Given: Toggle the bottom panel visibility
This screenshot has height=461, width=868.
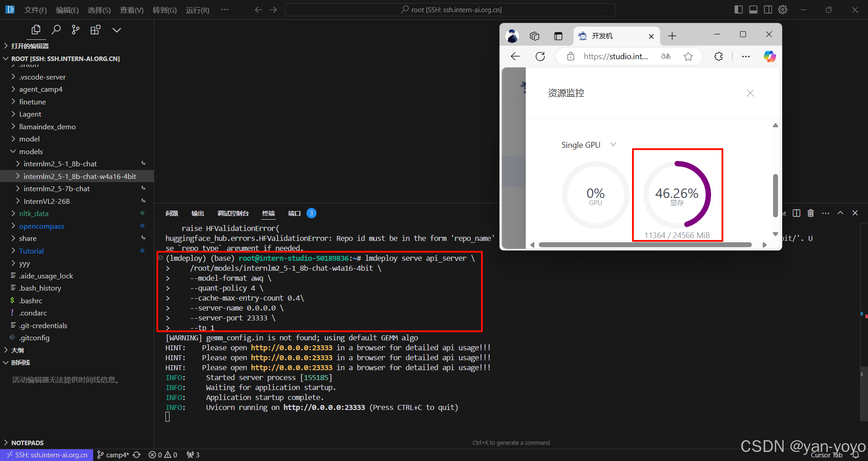Looking at the screenshot, I should coord(753,9).
